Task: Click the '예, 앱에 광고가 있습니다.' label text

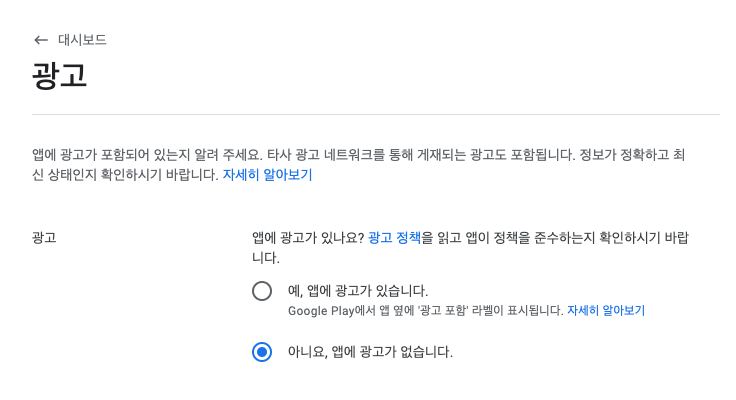Action: tap(358, 291)
